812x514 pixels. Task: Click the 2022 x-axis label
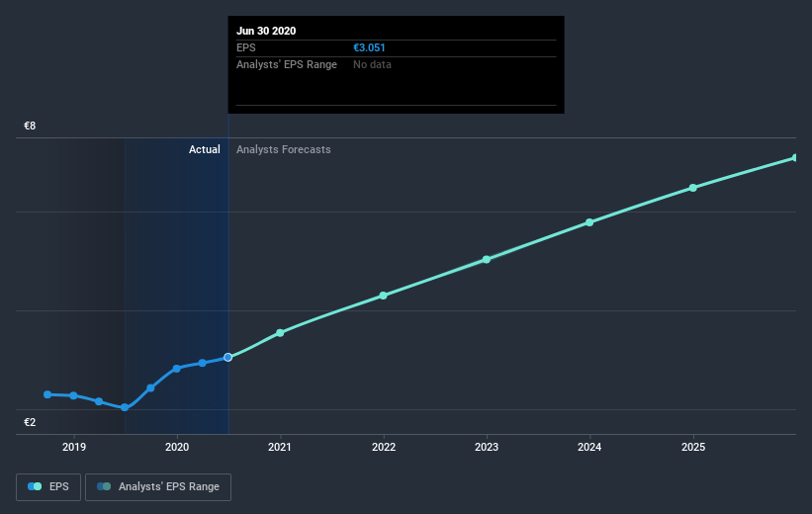coord(384,447)
